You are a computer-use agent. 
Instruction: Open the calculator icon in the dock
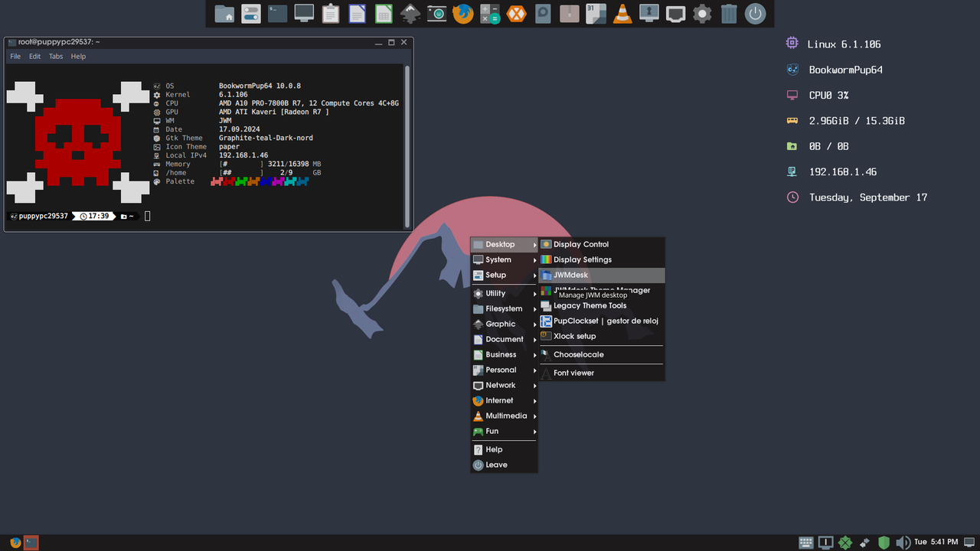pos(489,14)
